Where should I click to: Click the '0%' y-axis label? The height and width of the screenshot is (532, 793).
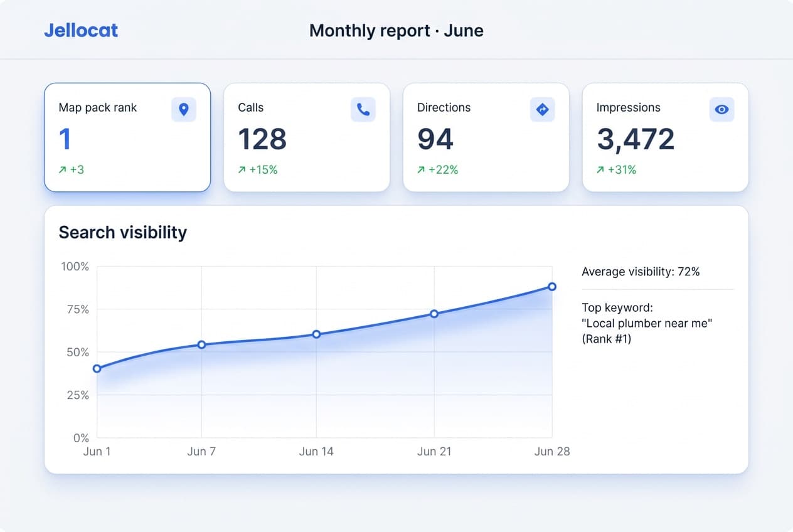click(80, 438)
